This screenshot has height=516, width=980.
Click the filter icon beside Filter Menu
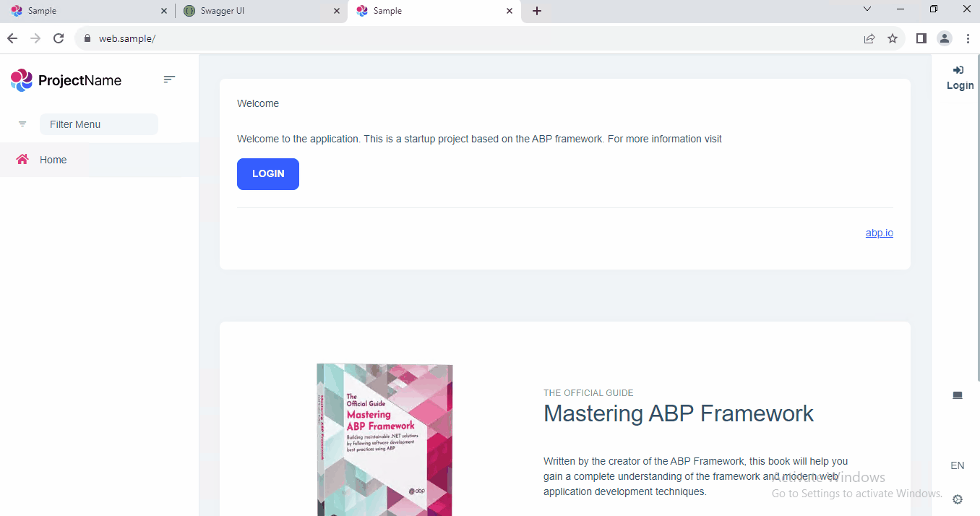pos(22,124)
